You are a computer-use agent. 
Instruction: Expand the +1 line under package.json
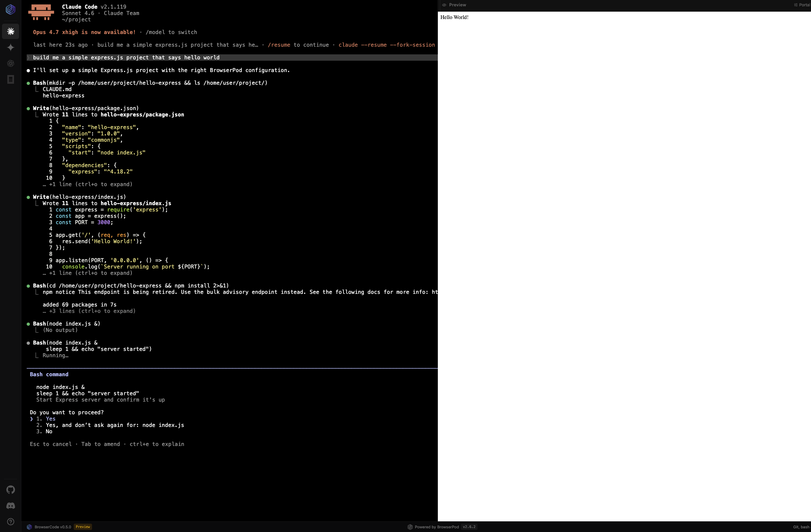[88, 184]
